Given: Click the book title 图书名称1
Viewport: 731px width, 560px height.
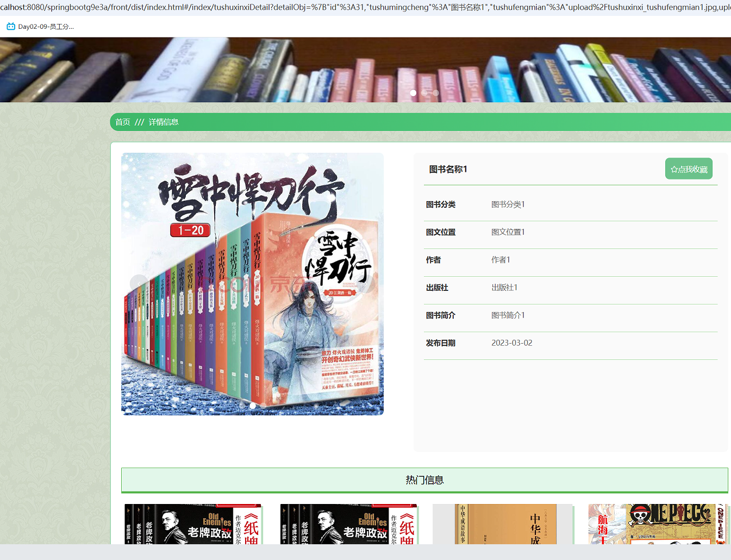Looking at the screenshot, I should (448, 169).
